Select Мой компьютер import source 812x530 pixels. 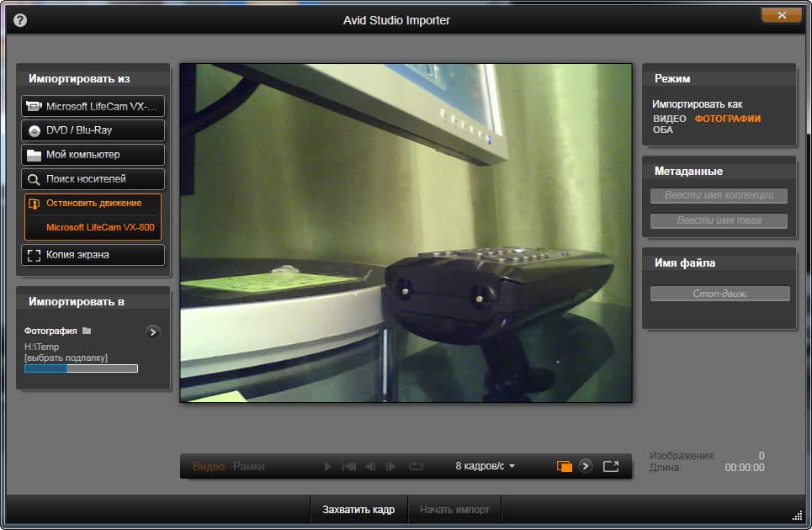93,155
